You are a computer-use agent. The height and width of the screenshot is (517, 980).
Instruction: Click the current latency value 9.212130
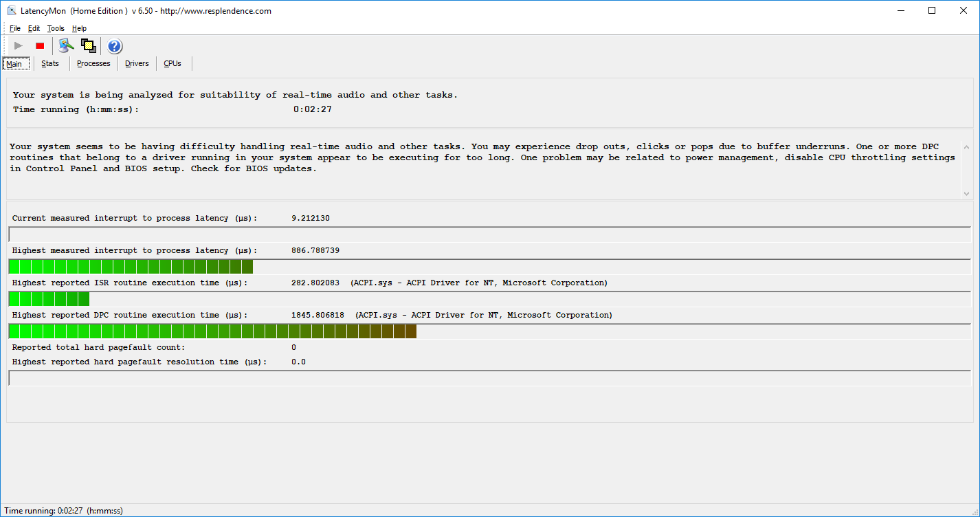(x=311, y=218)
